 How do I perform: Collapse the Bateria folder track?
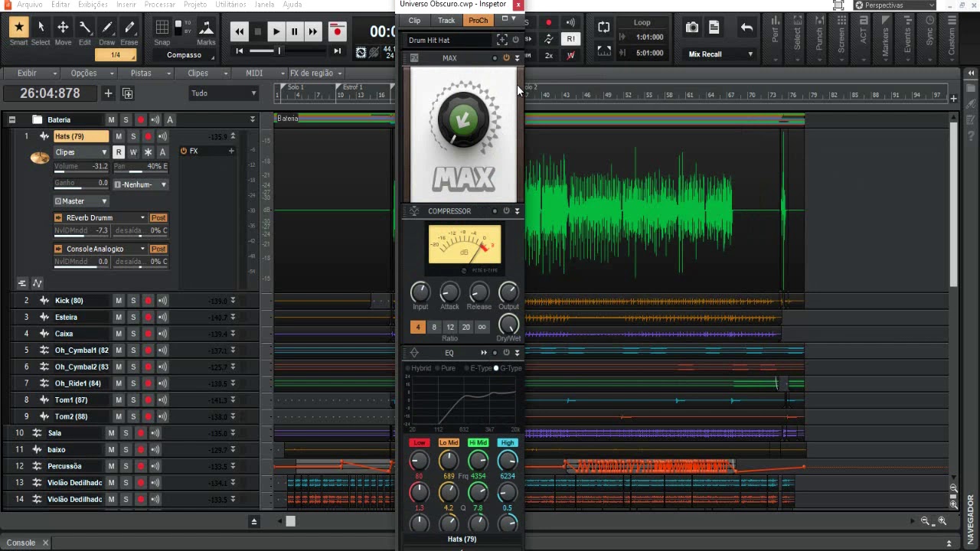coord(11,120)
